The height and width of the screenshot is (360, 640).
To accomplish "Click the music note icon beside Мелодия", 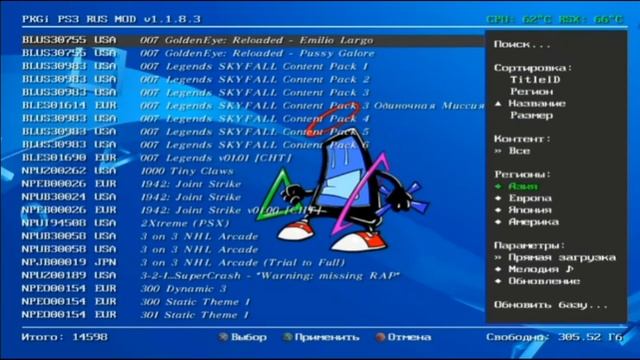I will pos(569,269).
